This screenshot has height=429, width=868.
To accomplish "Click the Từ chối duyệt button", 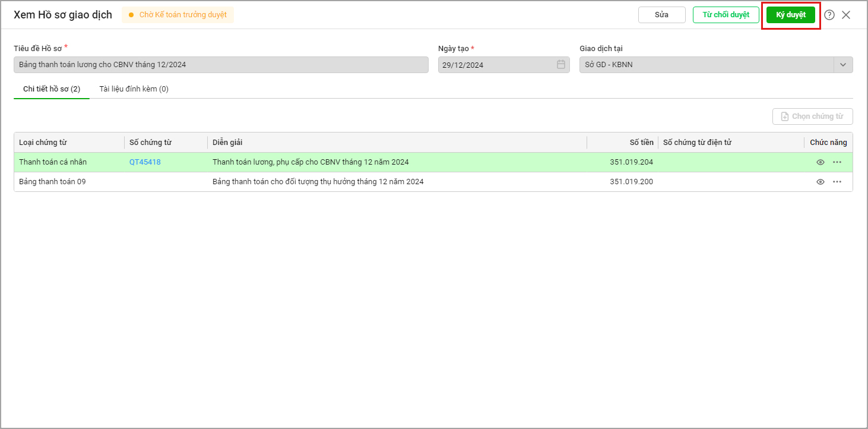I will [726, 15].
